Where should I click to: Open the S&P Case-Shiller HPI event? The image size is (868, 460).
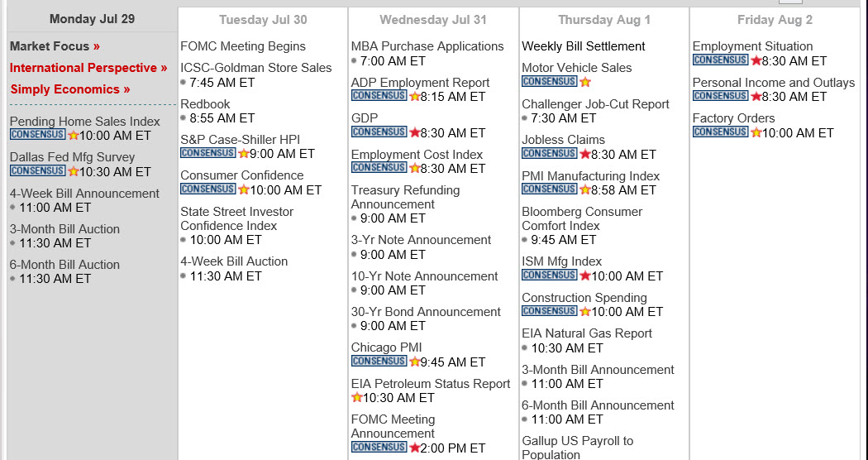point(241,140)
